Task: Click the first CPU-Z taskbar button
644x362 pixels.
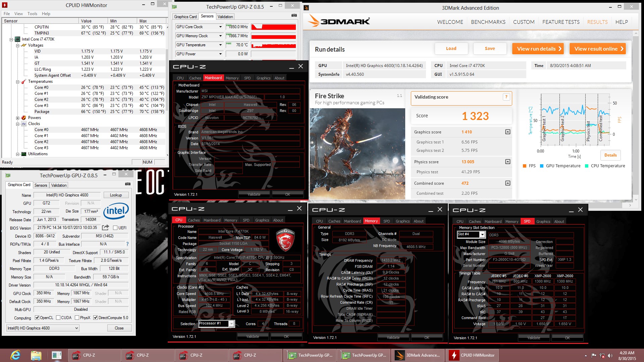Action: click(95, 355)
